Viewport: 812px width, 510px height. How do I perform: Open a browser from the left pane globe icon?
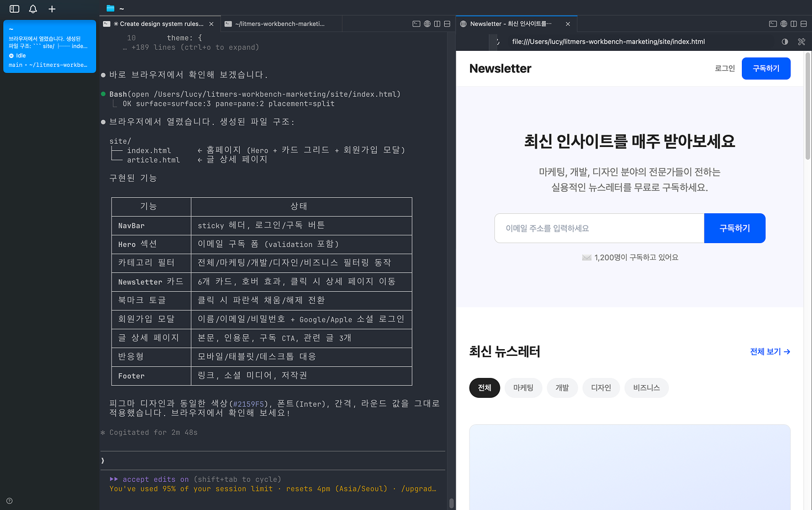(427, 24)
